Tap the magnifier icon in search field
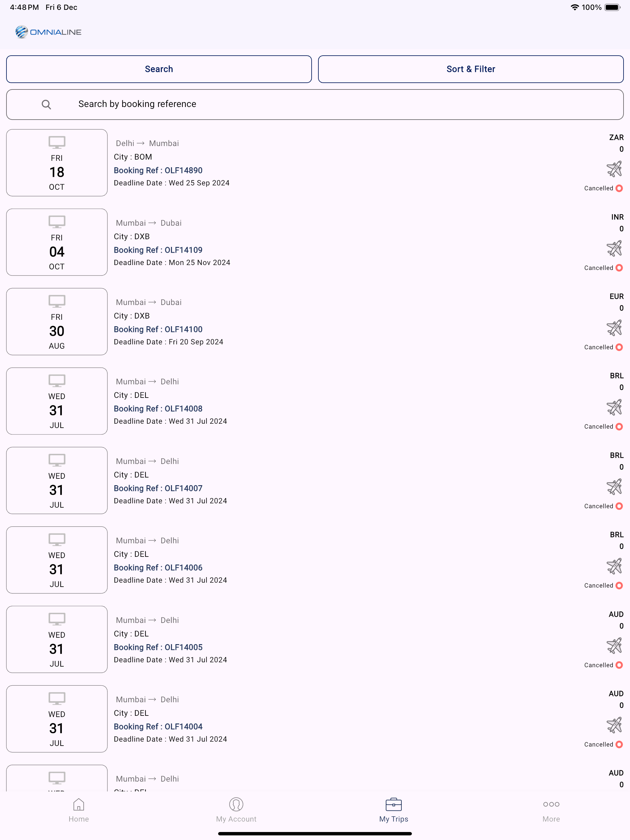This screenshot has width=630, height=840. [x=46, y=105]
